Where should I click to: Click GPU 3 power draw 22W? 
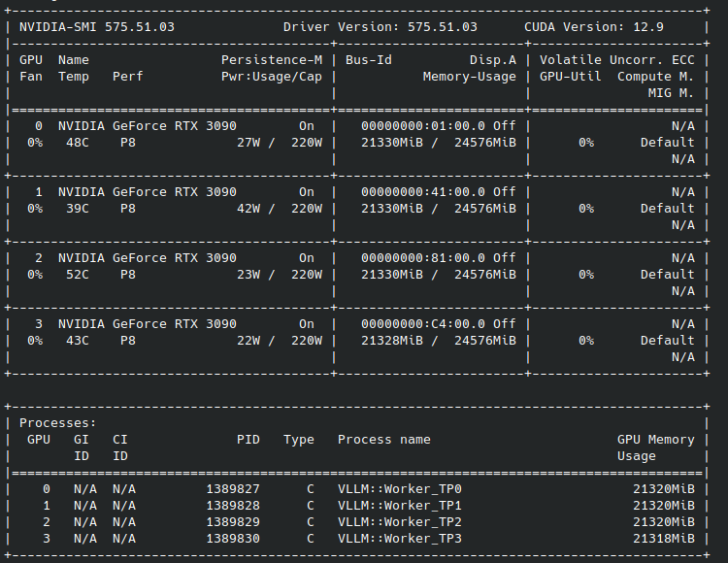248,340
